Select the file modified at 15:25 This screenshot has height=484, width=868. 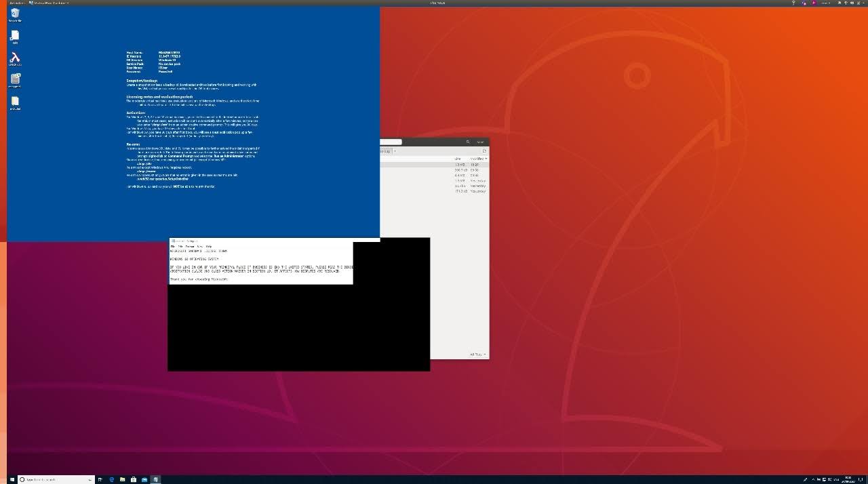(x=434, y=165)
